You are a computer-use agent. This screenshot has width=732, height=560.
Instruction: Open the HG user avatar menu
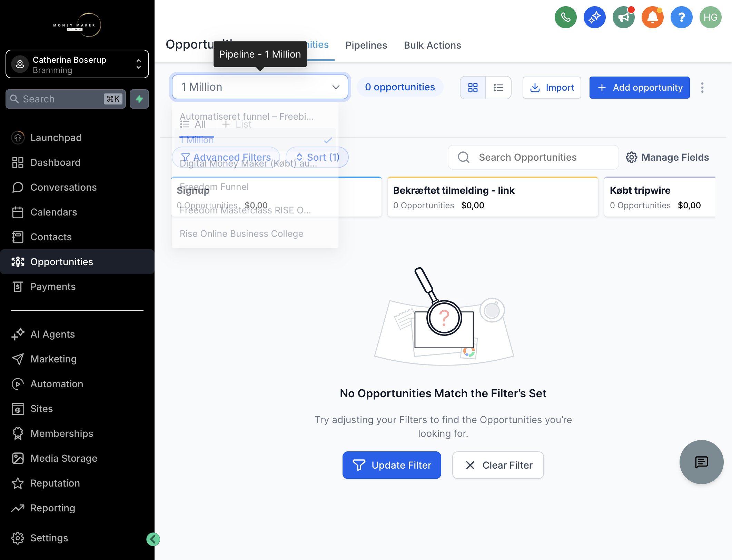pyautogui.click(x=710, y=17)
